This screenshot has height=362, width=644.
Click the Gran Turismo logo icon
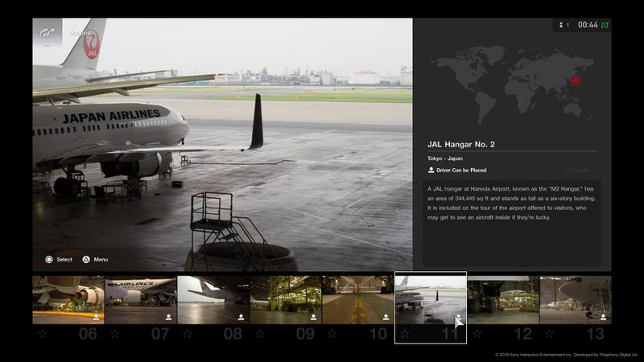point(47,33)
